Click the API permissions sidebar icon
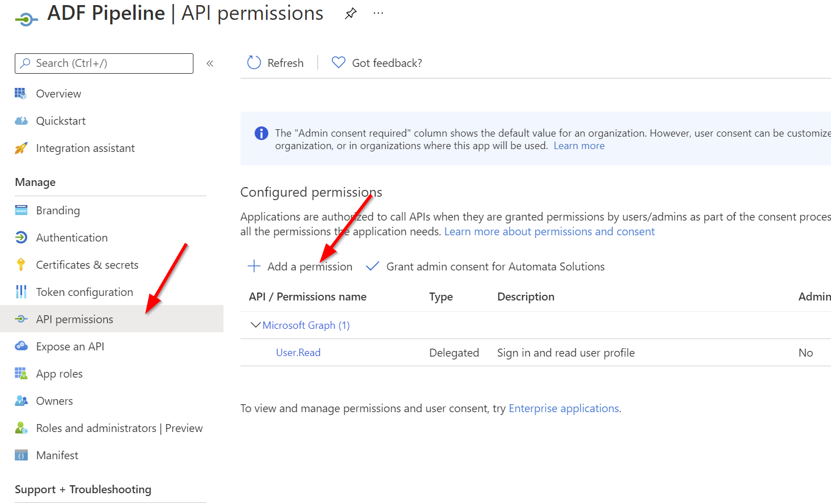Image resolution: width=831 pixels, height=504 pixels. (21, 319)
